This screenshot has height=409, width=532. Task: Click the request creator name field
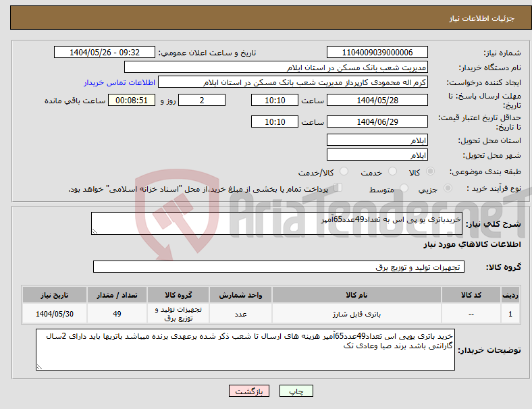point(293,82)
